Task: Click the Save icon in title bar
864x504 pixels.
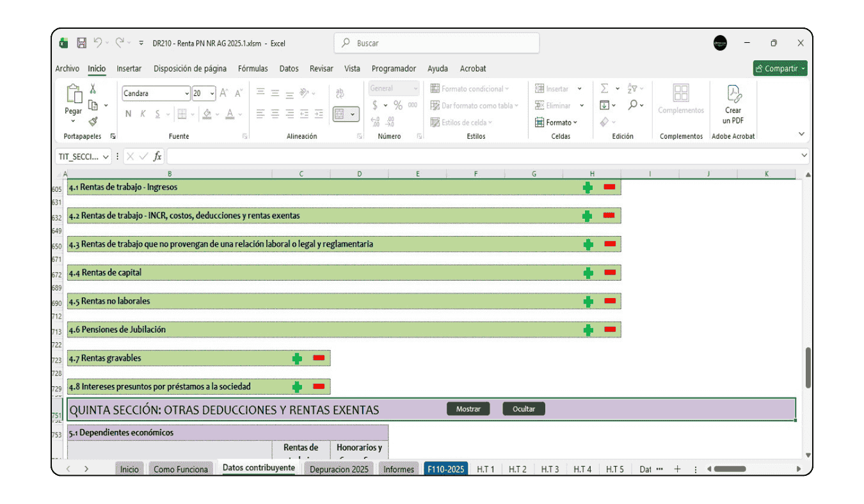Action: (x=81, y=43)
